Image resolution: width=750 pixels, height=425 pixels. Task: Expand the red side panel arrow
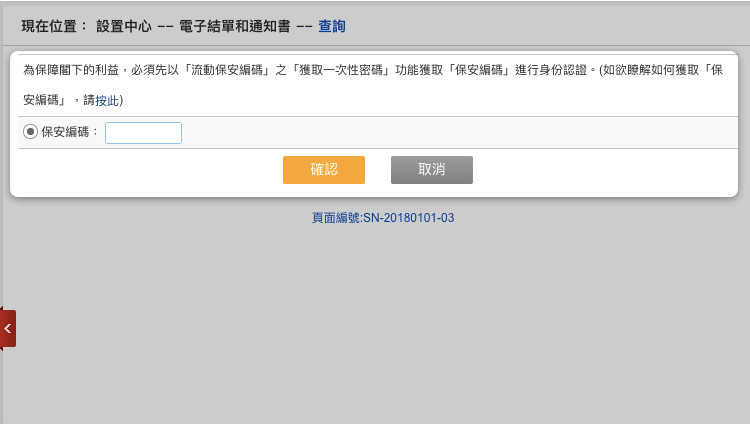point(8,328)
